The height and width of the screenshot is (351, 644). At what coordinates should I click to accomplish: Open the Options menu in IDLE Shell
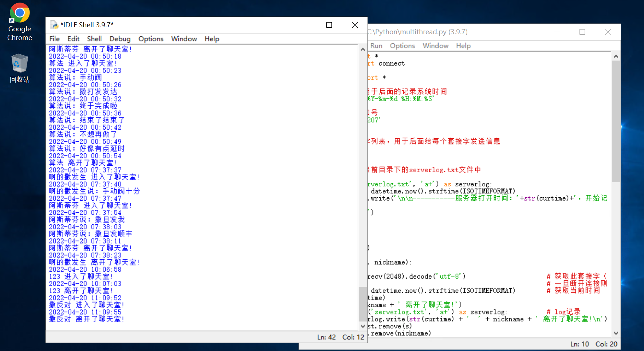[150, 39]
